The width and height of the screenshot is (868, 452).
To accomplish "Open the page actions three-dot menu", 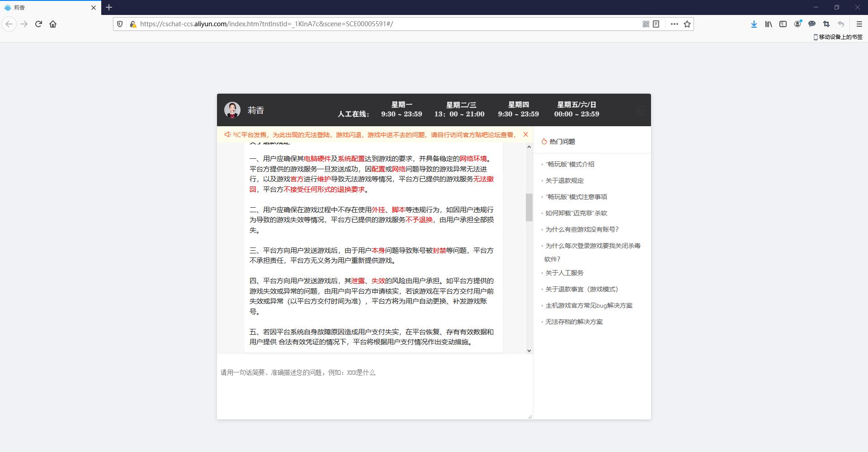I will click(x=674, y=24).
